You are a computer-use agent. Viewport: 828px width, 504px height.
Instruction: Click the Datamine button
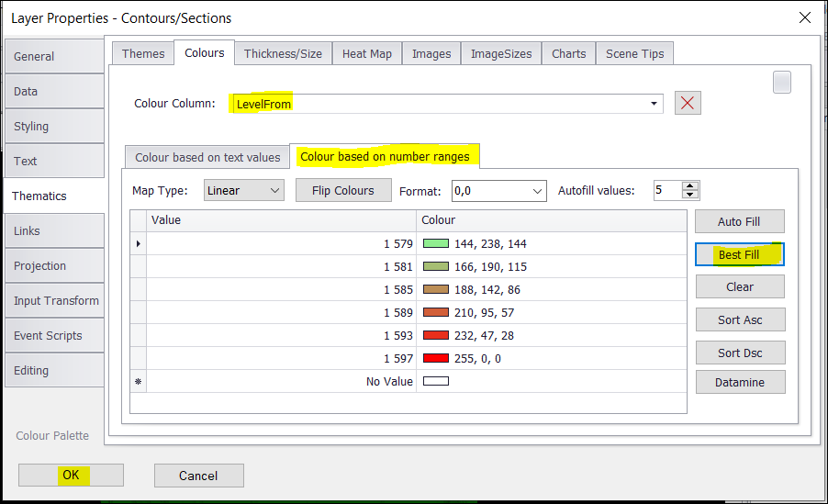pyautogui.click(x=739, y=382)
